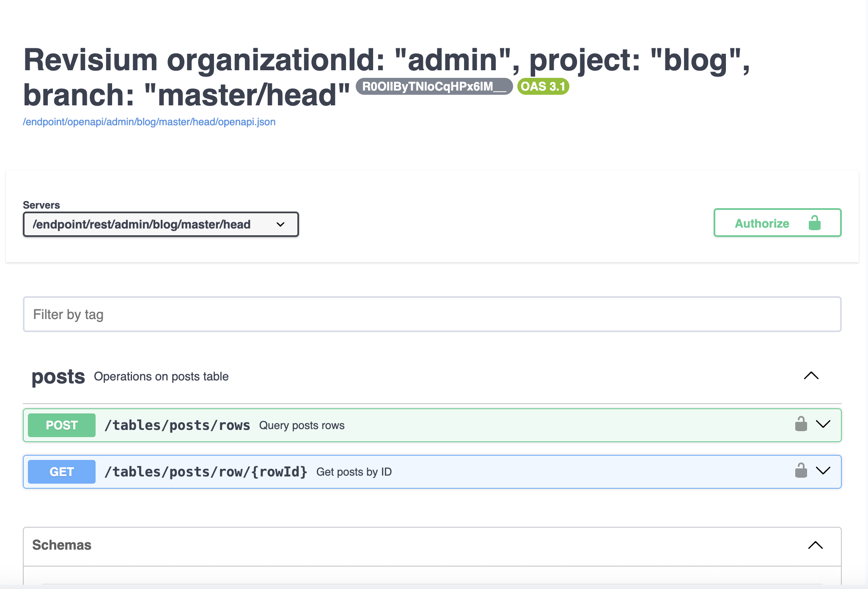Open the openapi.json specification link
The width and height of the screenshot is (868, 589).
pos(149,121)
